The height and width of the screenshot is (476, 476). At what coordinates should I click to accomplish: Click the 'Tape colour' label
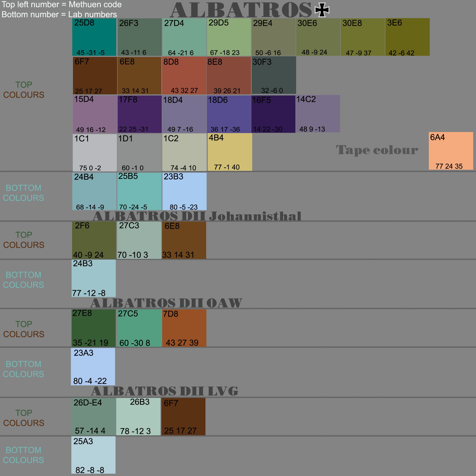click(377, 150)
